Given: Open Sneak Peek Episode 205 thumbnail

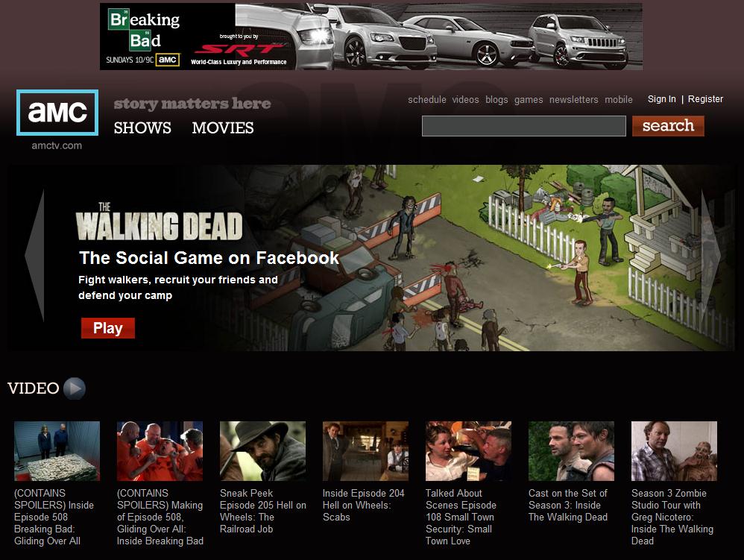Looking at the screenshot, I should 263,451.
